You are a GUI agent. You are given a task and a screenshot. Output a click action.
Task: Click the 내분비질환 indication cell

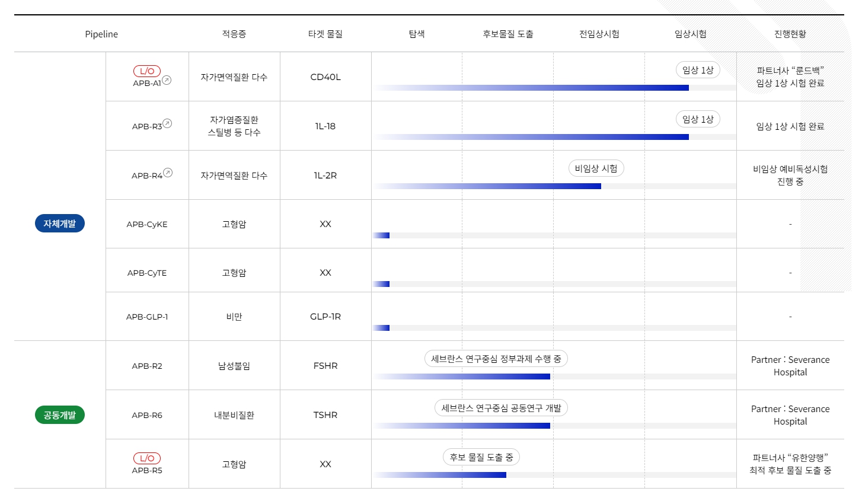(x=234, y=415)
